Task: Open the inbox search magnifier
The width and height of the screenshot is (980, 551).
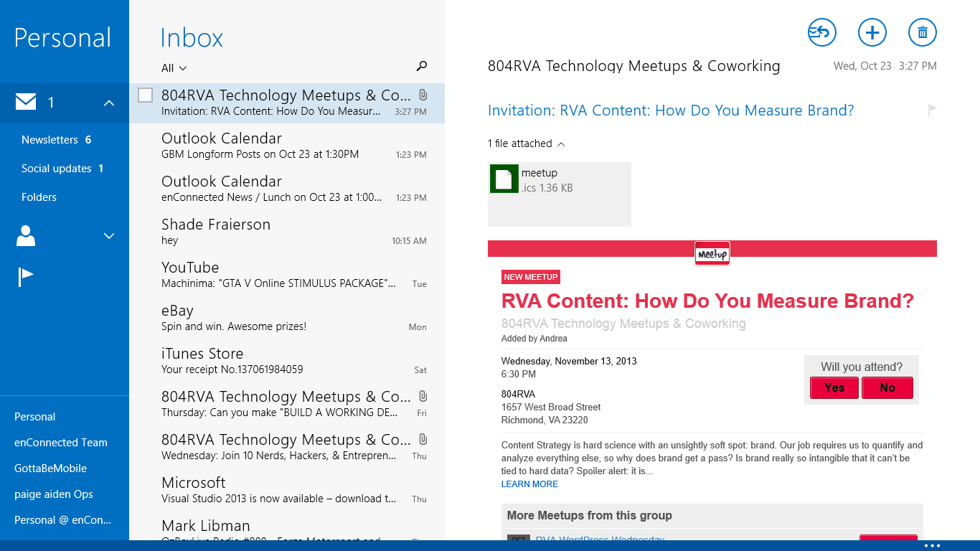Action: click(x=422, y=67)
